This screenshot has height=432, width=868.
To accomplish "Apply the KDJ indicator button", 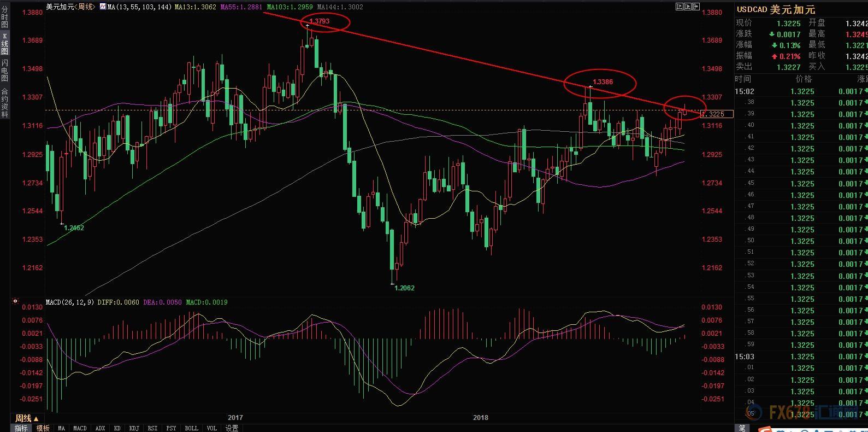I will [134, 428].
